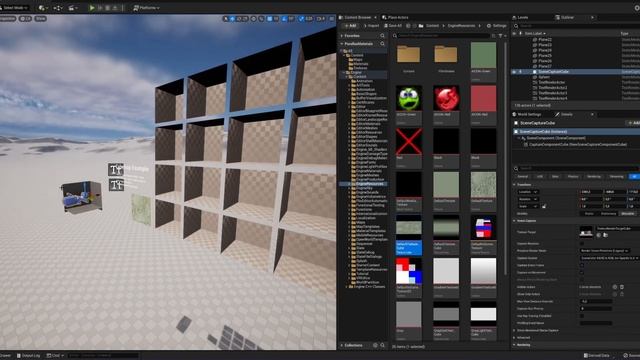Viewport: 640px width, 360px height.
Task: Filter details by the Rendering category
Action: [x=594, y=177]
